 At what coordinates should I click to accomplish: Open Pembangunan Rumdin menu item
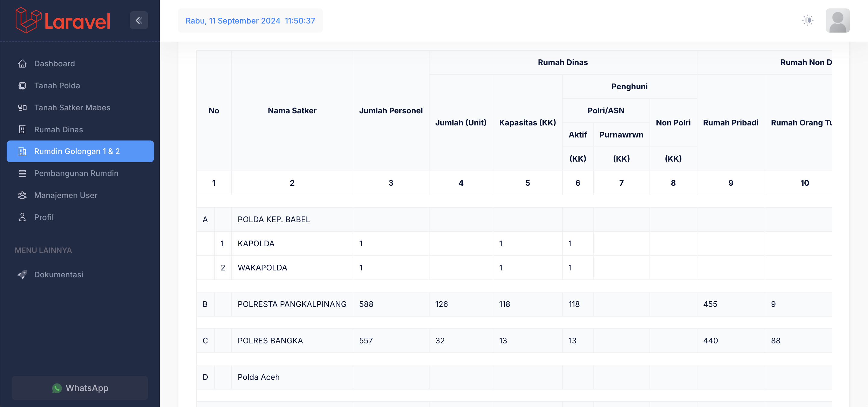76,173
